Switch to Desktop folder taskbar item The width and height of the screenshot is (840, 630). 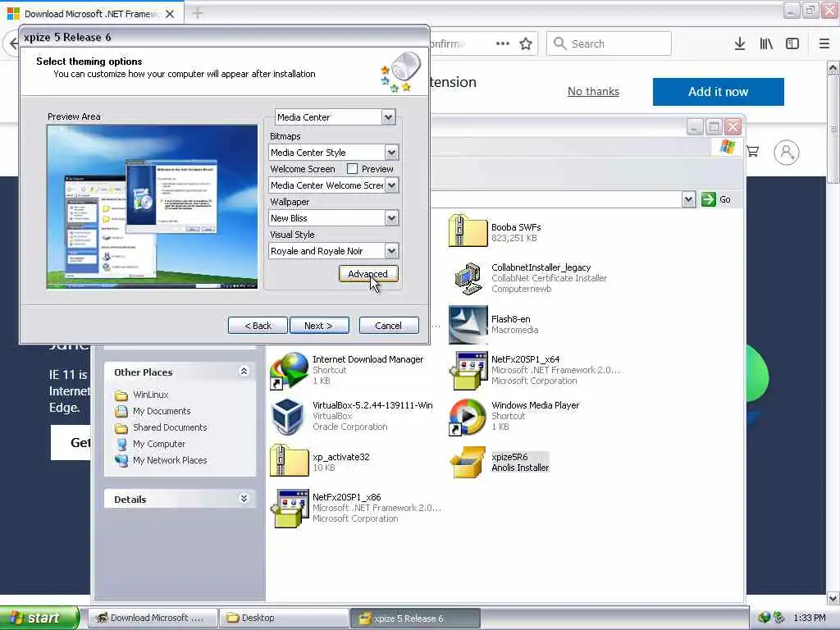coord(284,618)
